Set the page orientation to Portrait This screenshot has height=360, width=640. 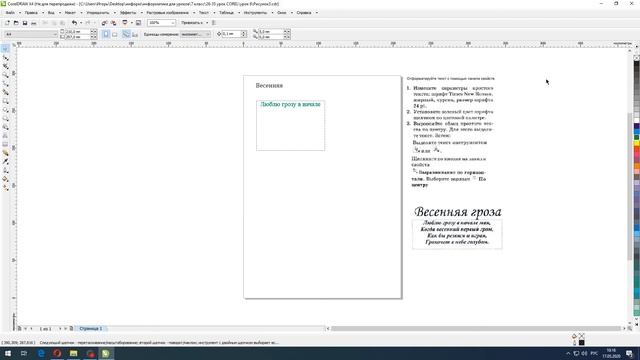(x=106, y=34)
